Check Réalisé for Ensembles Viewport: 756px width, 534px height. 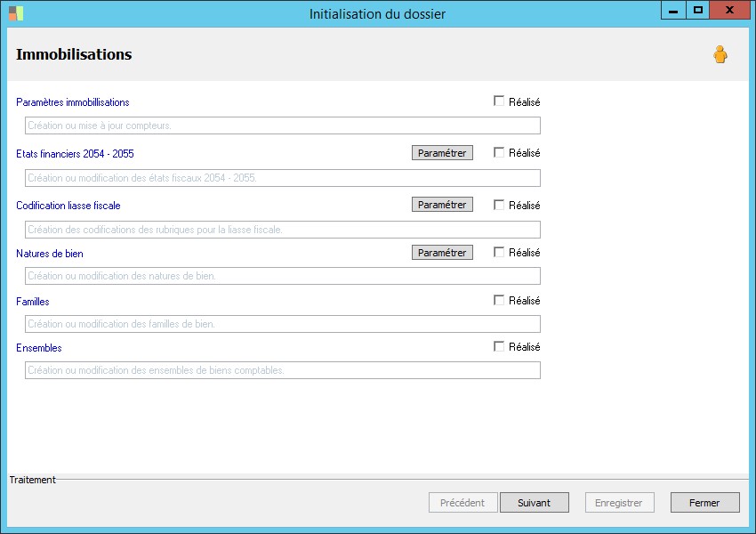499,346
